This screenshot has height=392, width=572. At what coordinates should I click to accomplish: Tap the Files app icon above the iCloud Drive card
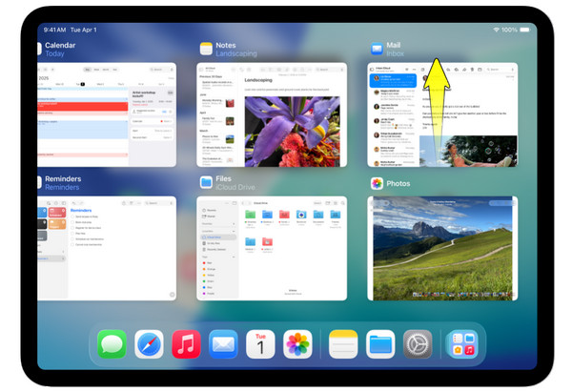[x=206, y=182]
